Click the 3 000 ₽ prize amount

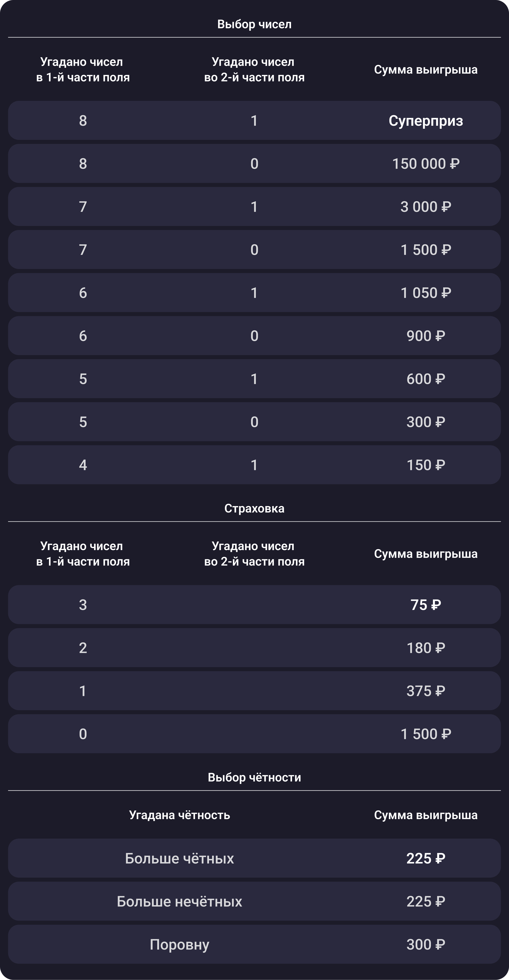426,206
